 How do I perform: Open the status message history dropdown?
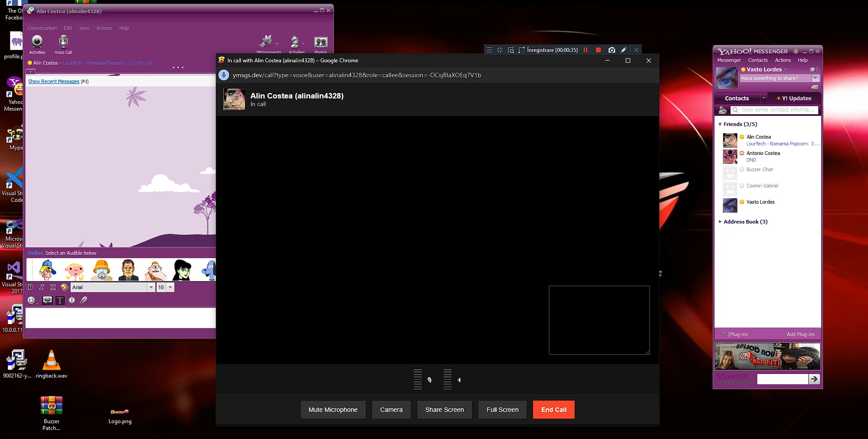pos(816,78)
